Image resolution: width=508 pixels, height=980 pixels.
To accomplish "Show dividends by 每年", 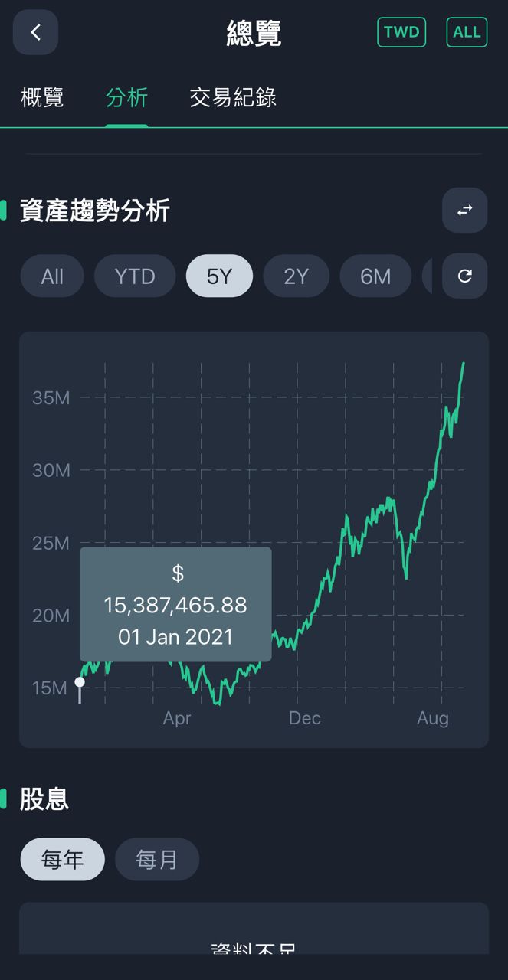I will pos(62,859).
